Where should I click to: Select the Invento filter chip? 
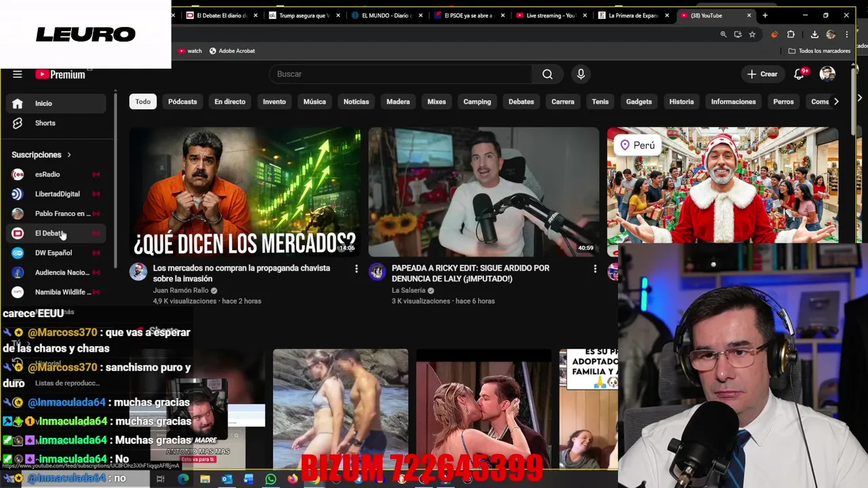[274, 102]
